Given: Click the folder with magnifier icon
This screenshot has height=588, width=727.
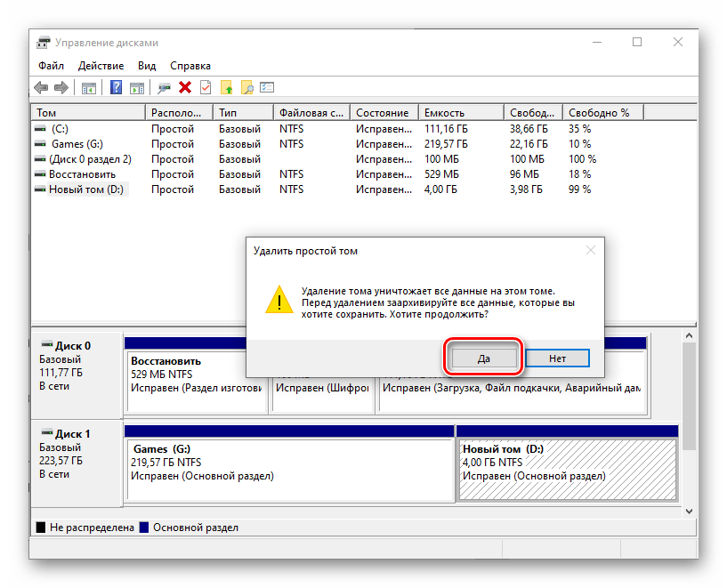Looking at the screenshot, I should click(x=247, y=87).
